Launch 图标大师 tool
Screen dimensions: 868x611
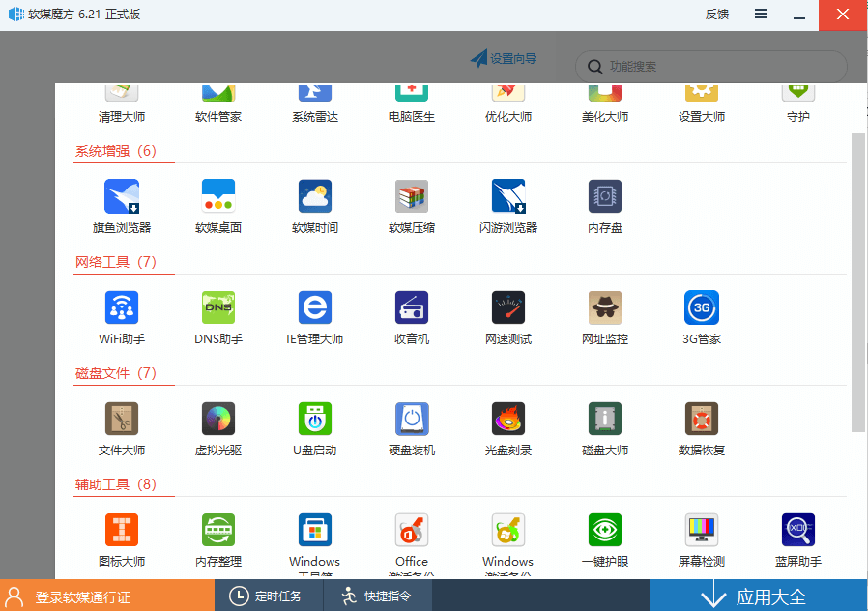point(122,530)
